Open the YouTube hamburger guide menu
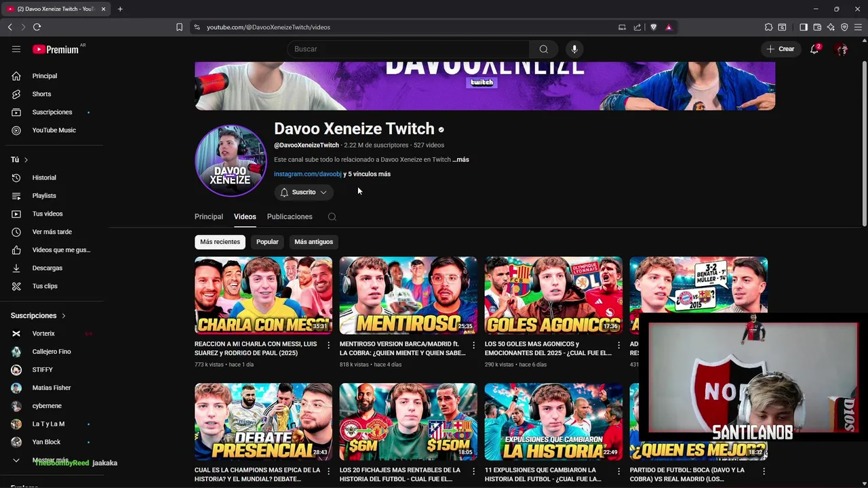The width and height of the screenshot is (868, 488). [x=16, y=49]
